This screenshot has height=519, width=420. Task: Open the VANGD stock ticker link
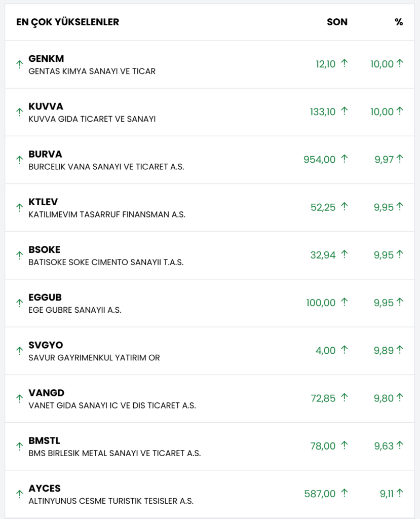click(x=47, y=393)
